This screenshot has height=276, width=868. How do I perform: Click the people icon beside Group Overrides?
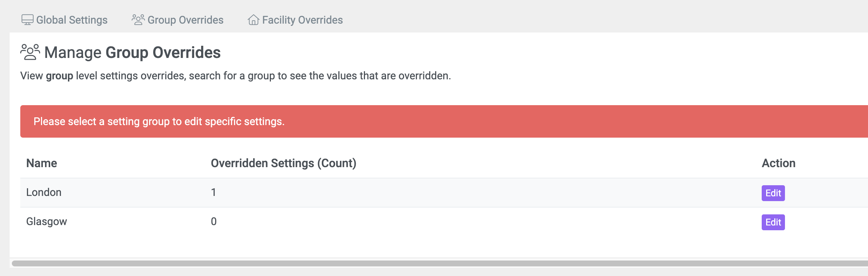click(138, 20)
